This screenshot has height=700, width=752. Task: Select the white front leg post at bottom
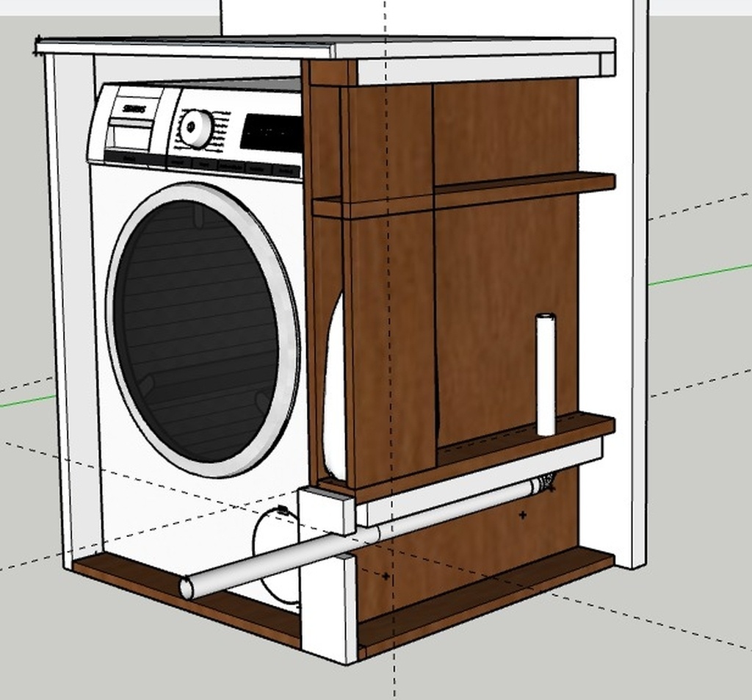(x=328, y=608)
